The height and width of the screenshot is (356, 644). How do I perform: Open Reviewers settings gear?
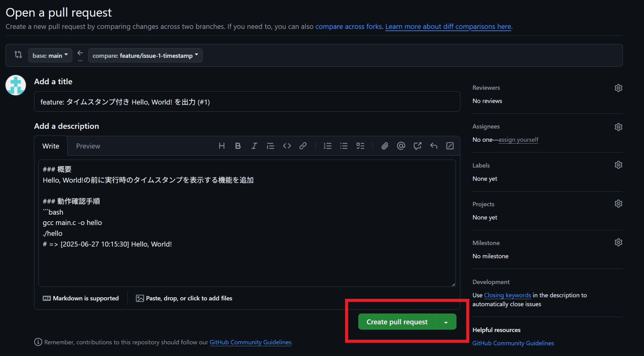tap(618, 88)
